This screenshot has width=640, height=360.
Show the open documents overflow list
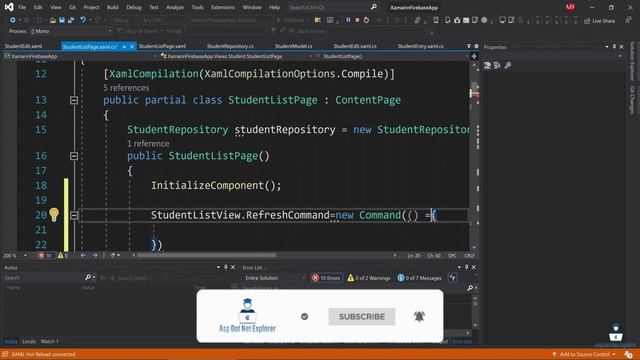469,46
